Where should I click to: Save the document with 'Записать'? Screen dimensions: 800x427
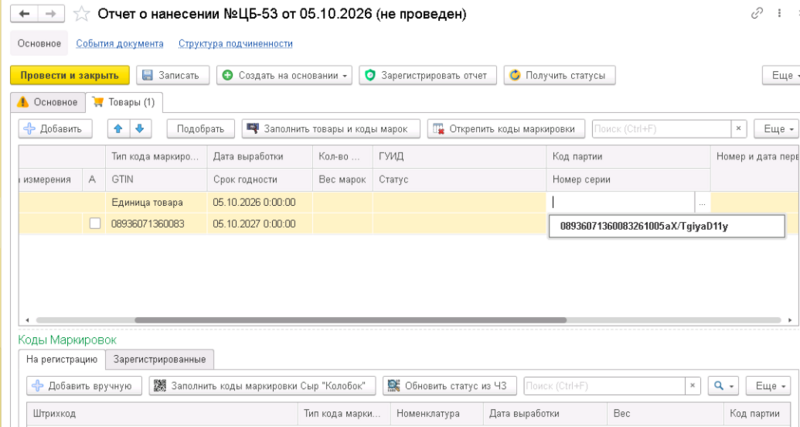[x=173, y=76]
